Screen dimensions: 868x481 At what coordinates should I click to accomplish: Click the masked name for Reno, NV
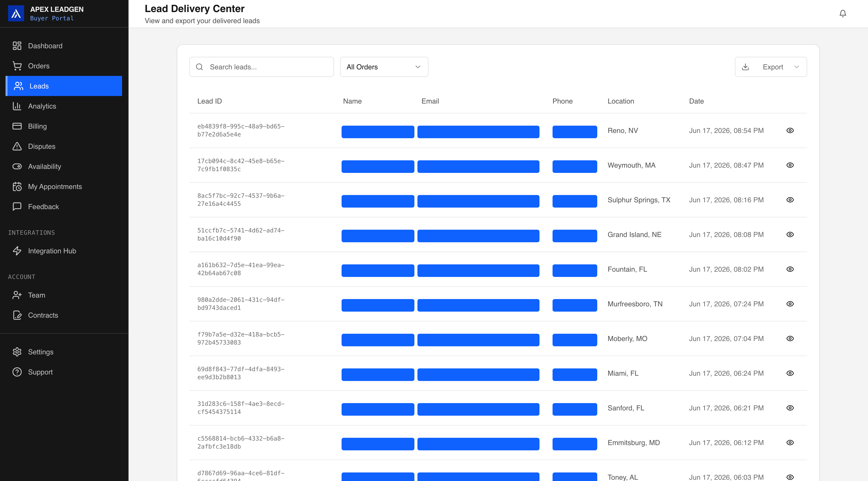point(378,132)
